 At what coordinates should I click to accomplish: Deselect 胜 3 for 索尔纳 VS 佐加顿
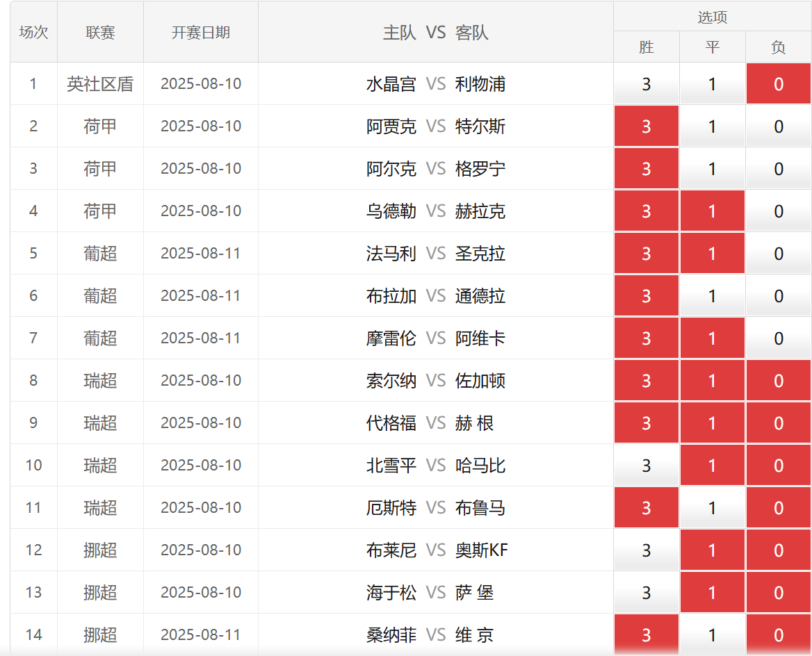647,381
